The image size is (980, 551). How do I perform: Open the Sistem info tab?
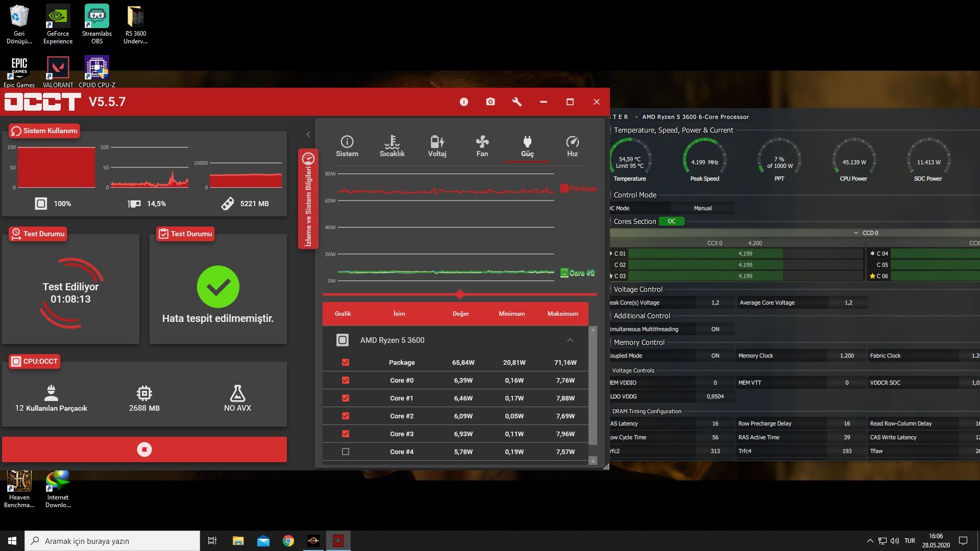click(x=347, y=146)
